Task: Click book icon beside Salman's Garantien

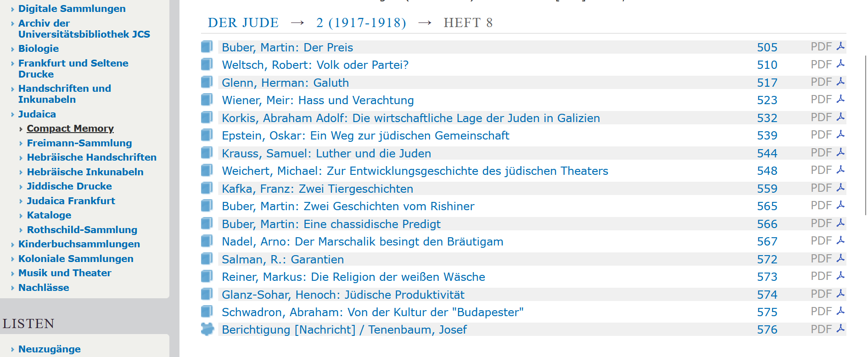Action: coord(207,259)
